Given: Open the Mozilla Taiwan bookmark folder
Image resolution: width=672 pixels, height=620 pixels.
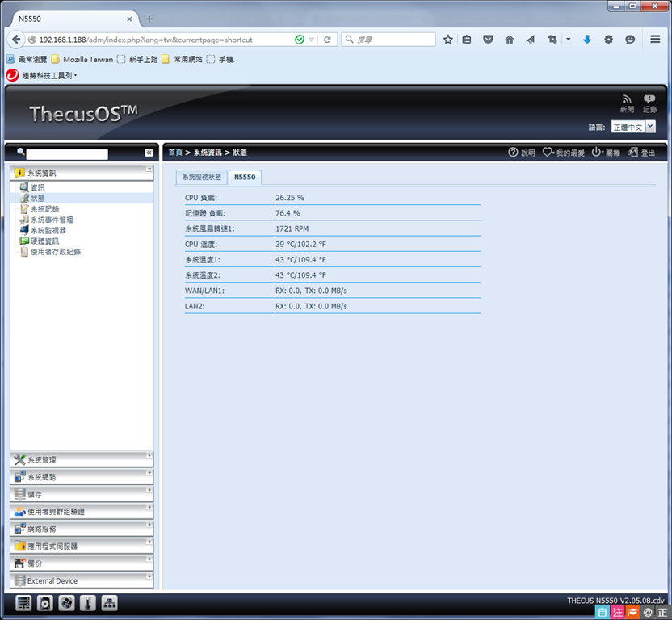Looking at the screenshot, I should [x=82, y=59].
